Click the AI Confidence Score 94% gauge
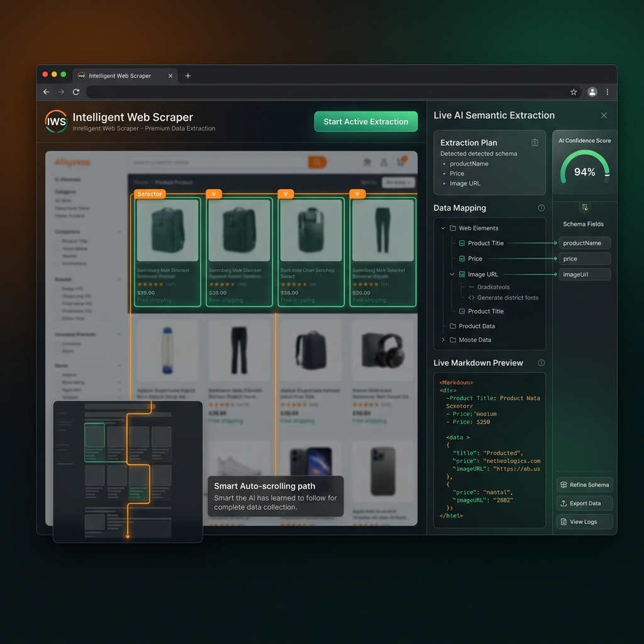The height and width of the screenshot is (644, 644). (585, 169)
